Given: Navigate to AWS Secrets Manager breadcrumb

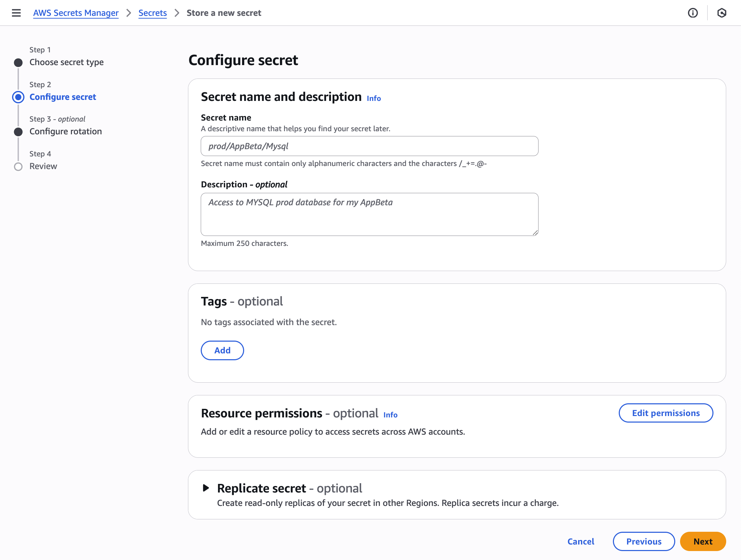Looking at the screenshot, I should click(75, 13).
